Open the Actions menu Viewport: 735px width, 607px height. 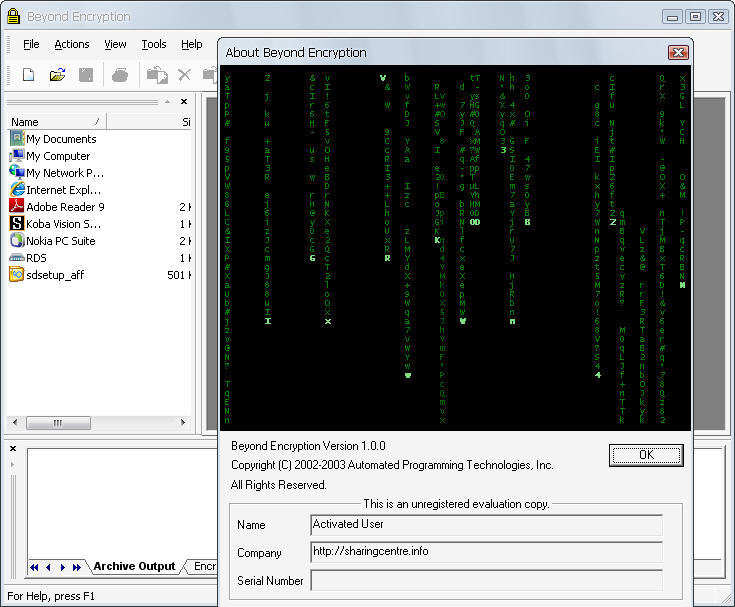point(72,44)
